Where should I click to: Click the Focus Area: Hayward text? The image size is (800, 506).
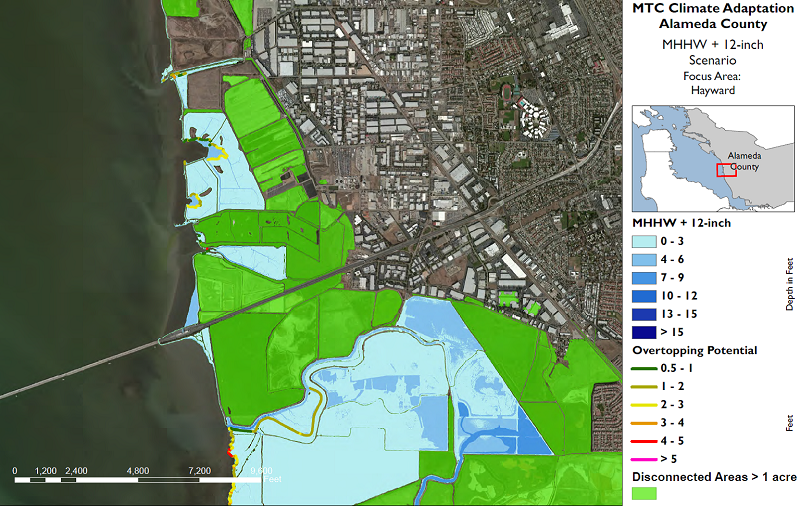pyautogui.click(x=710, y=83)
